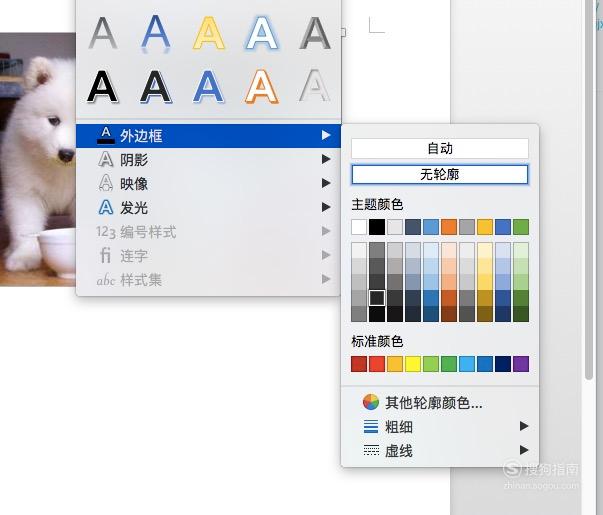Open the 阴影 menu item
This screenshot has width=603, height=515.
pos(208,159)
